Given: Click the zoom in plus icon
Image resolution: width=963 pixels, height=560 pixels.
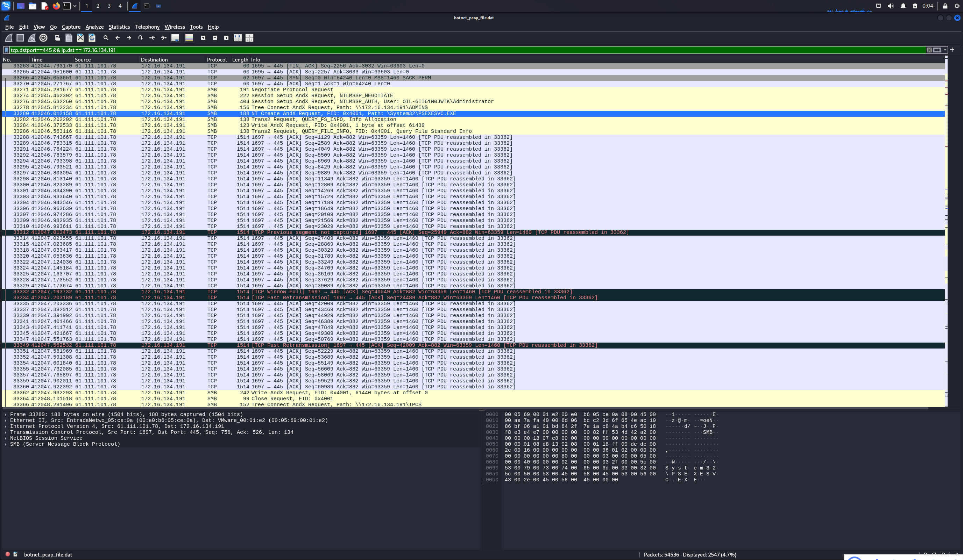Looking at the screenshot, I should click(x=203, y=38).
